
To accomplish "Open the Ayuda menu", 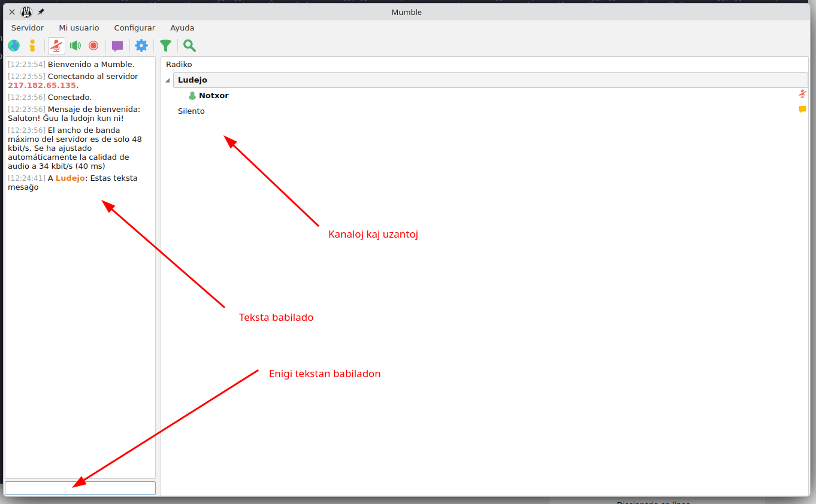I will (182, 28).
